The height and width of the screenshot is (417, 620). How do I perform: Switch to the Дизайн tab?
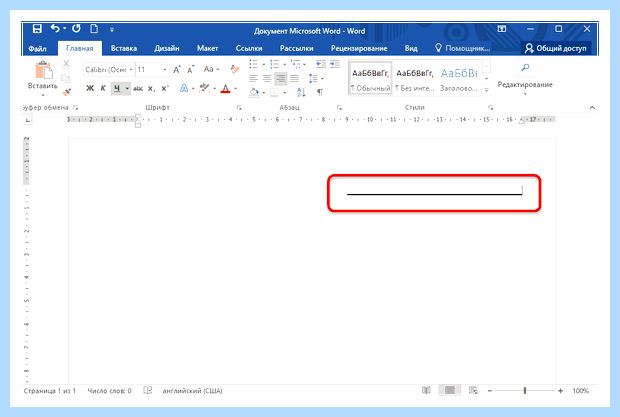[166, 48]
